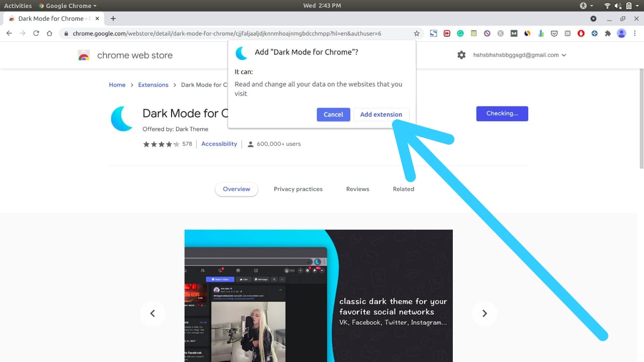The image size is (644, 362).
Task: Click the Extensions breadcrumb link
Action: (153, 85)
